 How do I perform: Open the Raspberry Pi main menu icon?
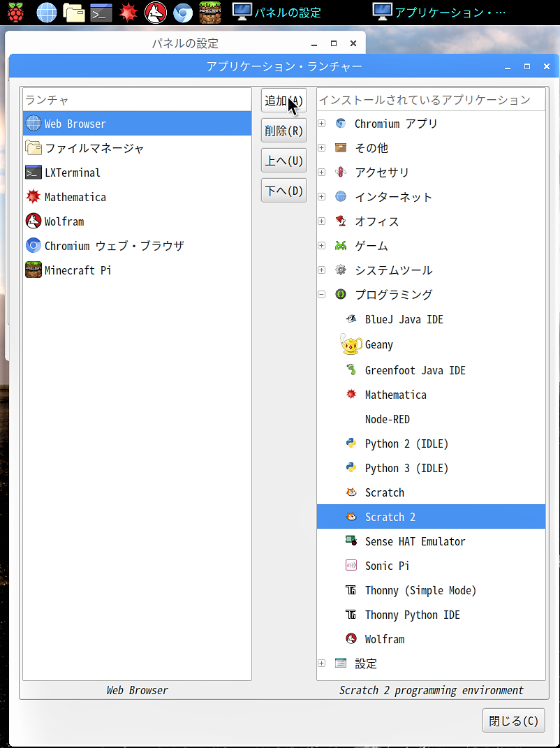tap(15, 12)
